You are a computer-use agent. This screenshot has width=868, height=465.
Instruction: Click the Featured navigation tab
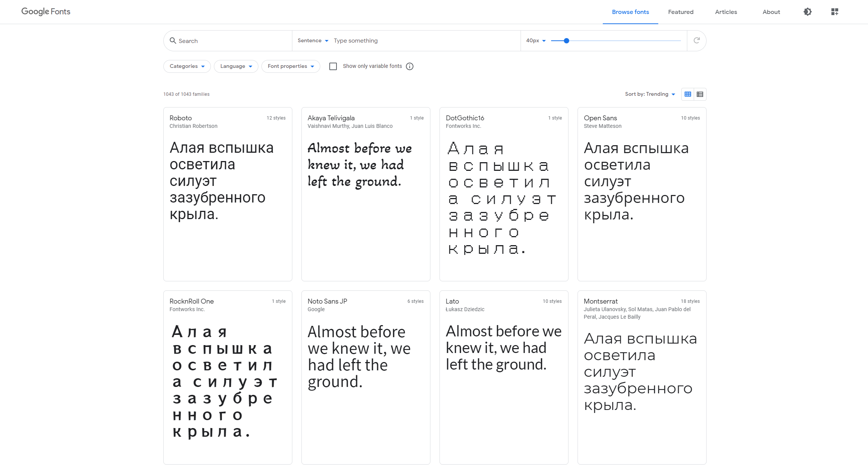680,12
